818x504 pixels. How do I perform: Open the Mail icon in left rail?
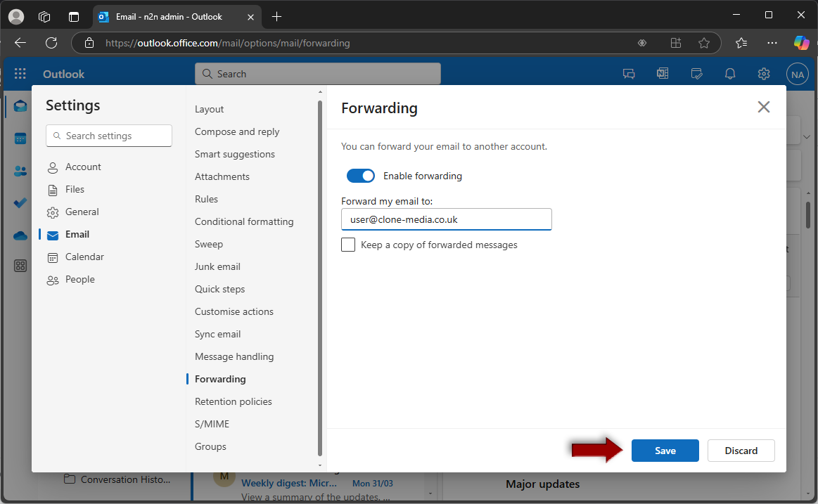[x=20, y=106]
